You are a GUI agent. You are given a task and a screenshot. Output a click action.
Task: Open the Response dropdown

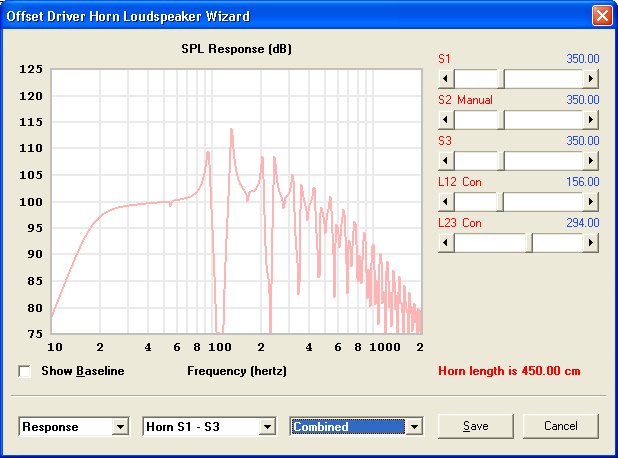pyautogui.click(x=120, y=426)
